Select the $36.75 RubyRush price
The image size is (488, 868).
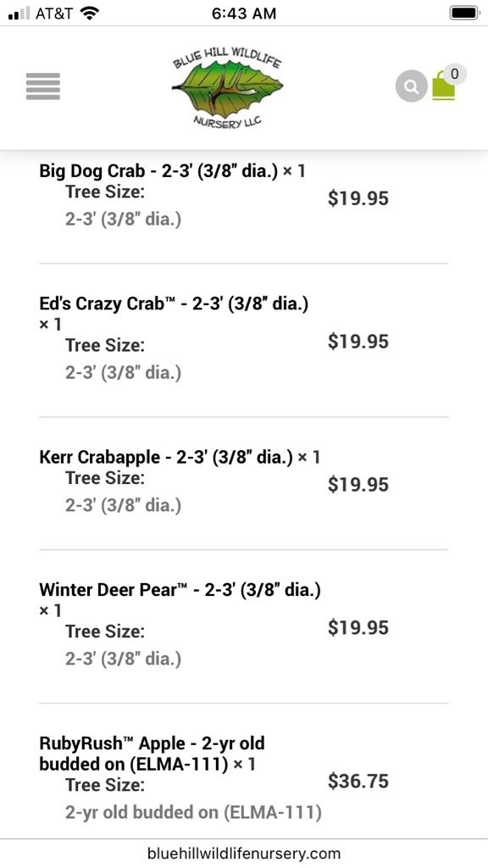coord(358,781)
